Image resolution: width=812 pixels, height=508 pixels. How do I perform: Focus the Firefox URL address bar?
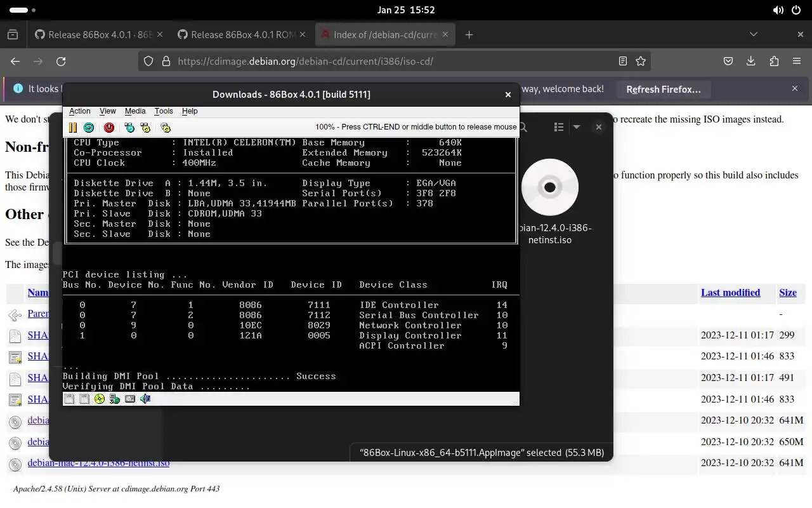[393, 62]
